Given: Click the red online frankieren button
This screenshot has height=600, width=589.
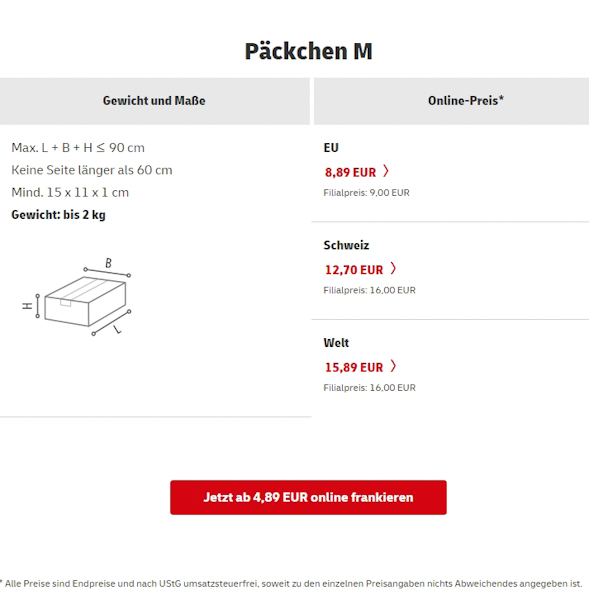Looking at the screenshot, I should coord(308,497).
